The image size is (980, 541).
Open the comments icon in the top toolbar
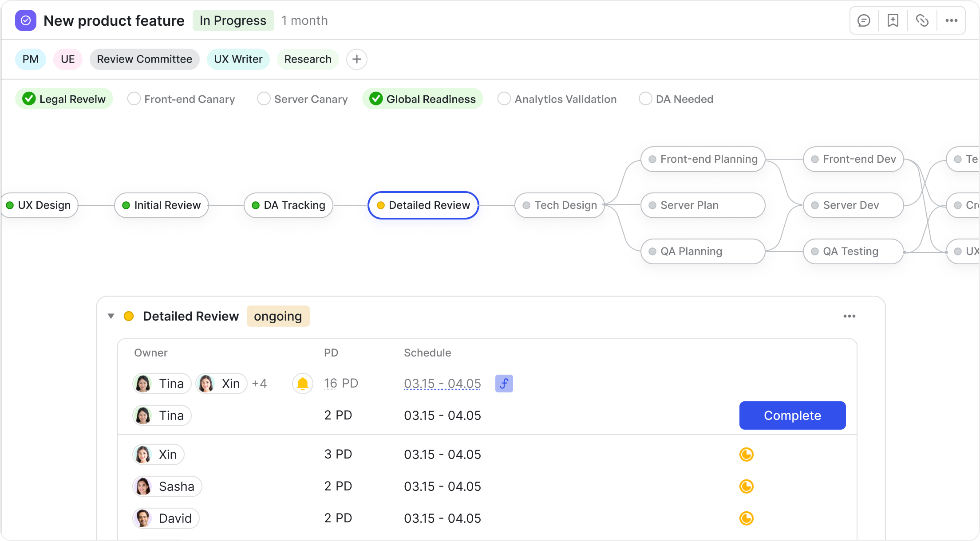pyautogui.click(x=864, y=20)
